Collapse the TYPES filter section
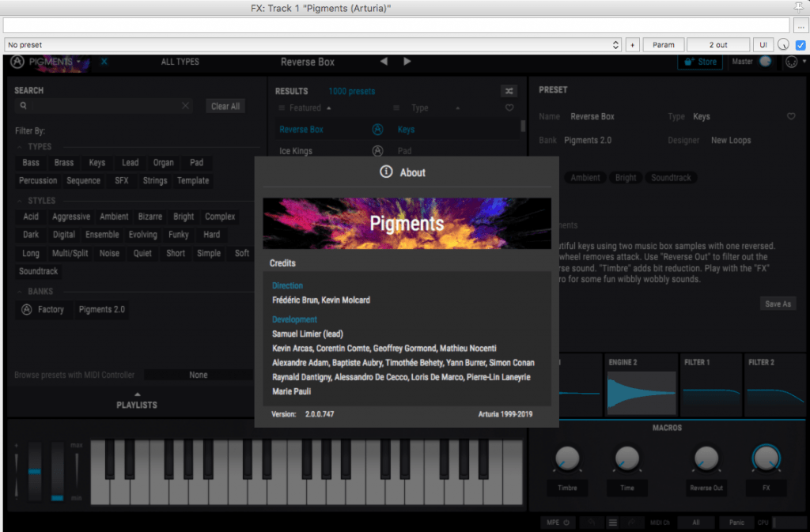 tap(20, 147)
